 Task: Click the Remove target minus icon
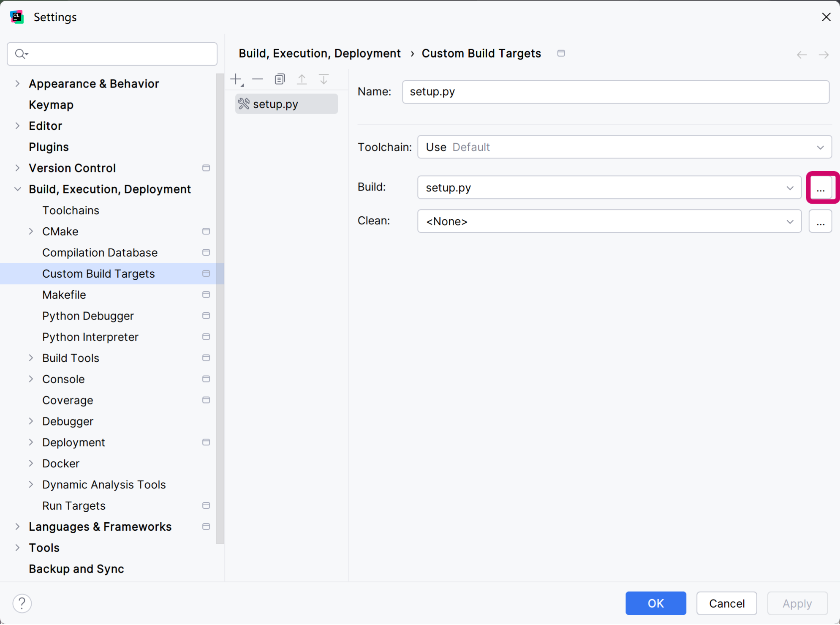[258, 79]
